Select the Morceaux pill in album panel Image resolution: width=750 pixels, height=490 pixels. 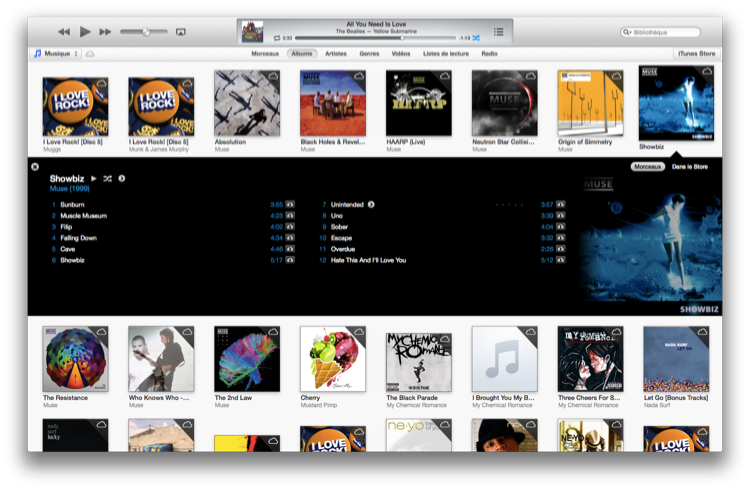click(648, 167)
